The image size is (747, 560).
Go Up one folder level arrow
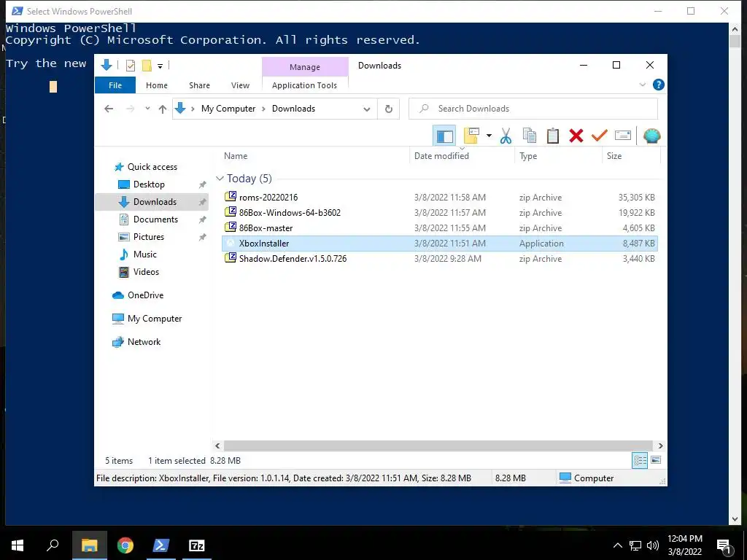click(163, 109)
